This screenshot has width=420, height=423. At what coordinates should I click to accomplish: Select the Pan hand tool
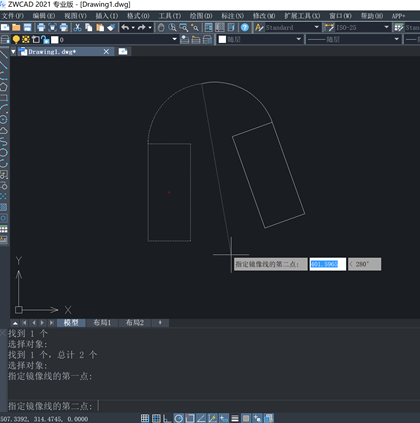coord(161,27)
